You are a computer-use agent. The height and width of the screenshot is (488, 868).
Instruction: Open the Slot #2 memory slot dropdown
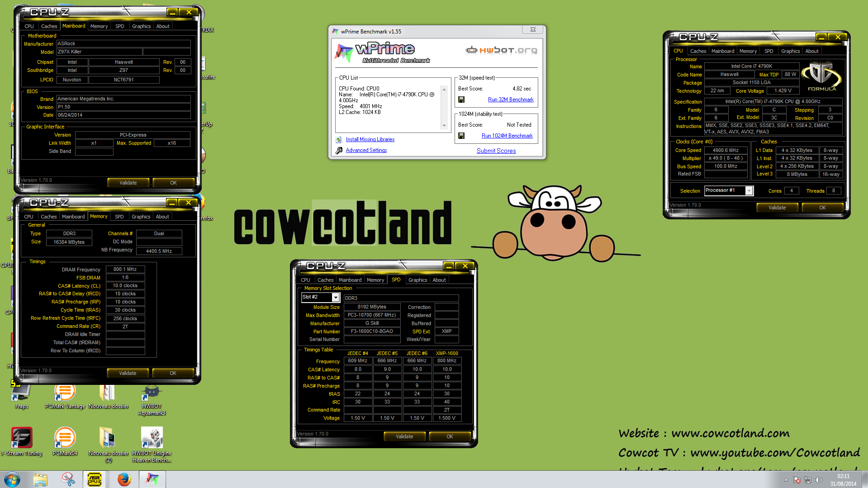point(336,297)
